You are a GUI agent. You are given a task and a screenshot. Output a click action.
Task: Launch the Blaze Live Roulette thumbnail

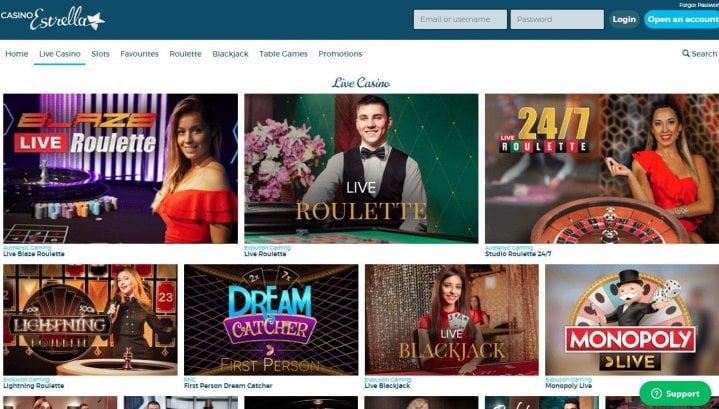121,168
